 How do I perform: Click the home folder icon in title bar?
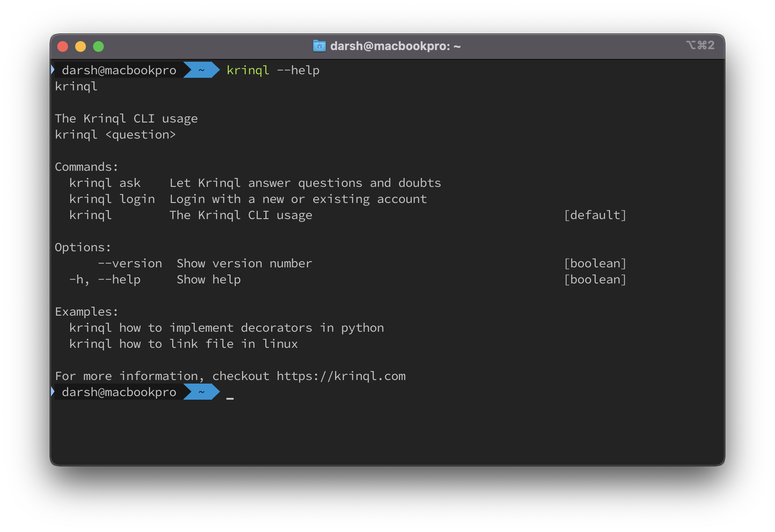(319, 46)
